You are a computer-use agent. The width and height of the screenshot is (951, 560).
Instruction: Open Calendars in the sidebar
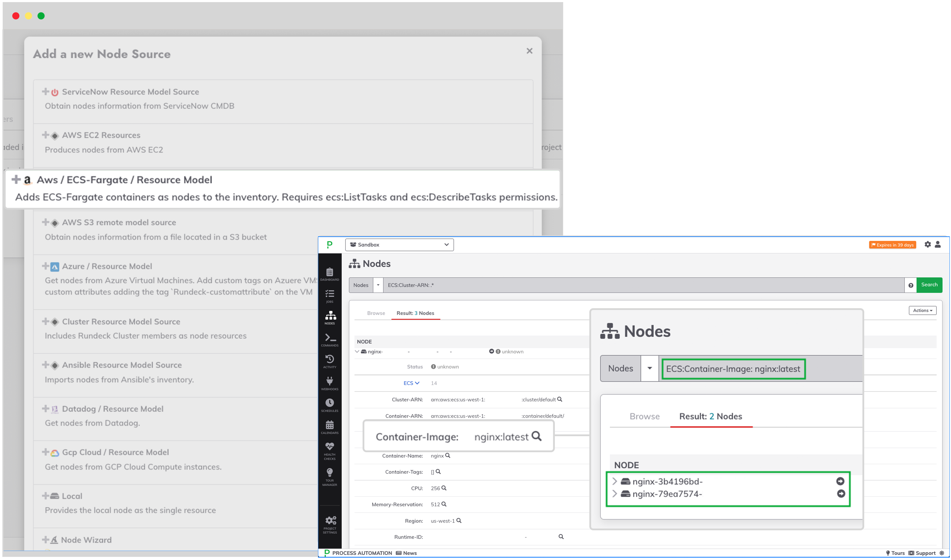(329, 427)
